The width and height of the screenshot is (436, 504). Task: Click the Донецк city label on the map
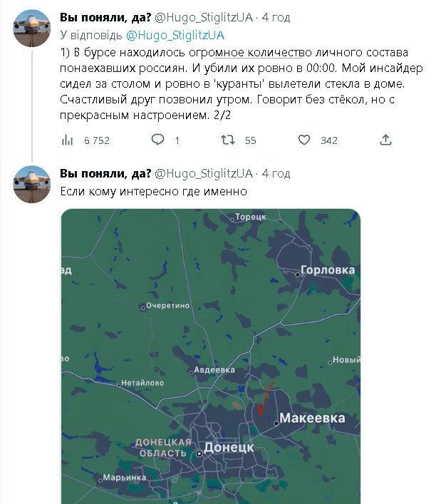click(x=229, y=448)
